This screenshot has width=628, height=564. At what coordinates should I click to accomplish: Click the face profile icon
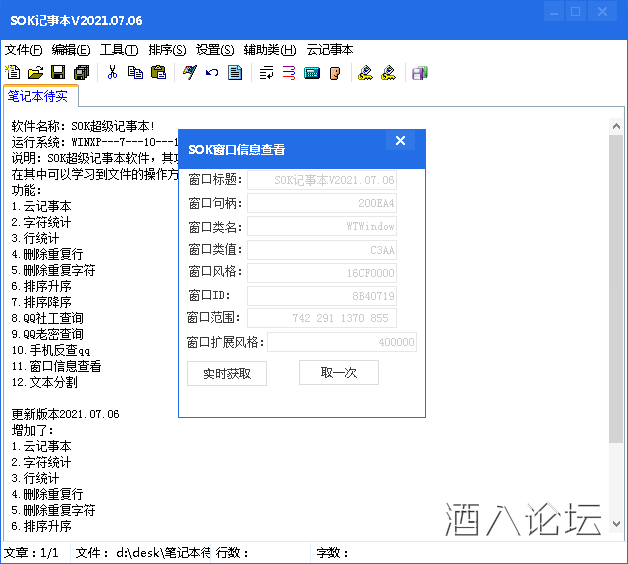(335, 73)
